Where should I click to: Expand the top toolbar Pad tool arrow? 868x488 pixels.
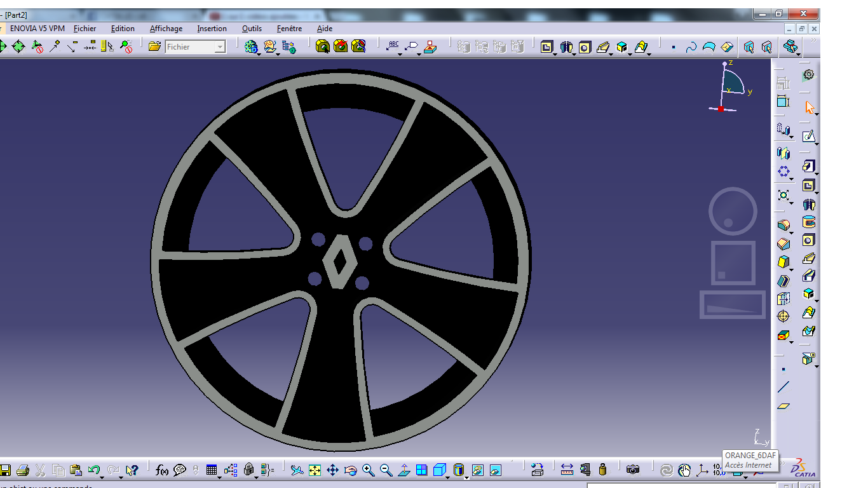point(555,54)
